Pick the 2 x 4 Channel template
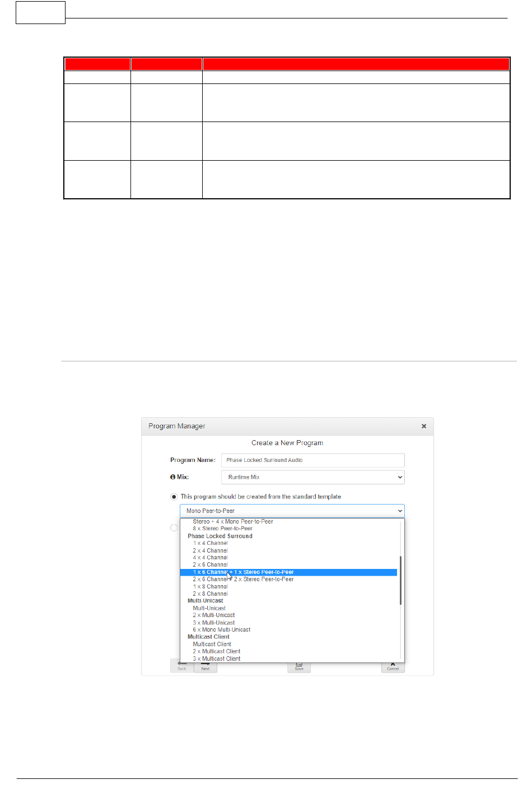The width and height of the screenshot is (532, 789). click(x=211, y=550)
